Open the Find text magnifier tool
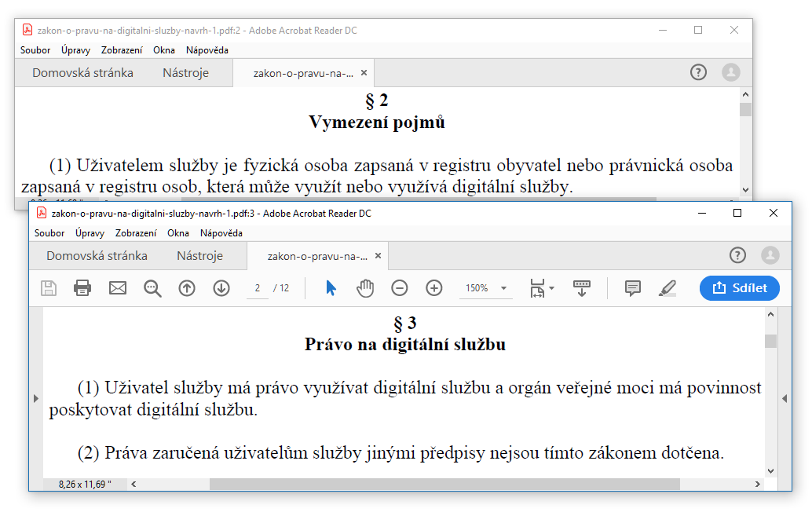Image resolution: width=812 pixels, height=512 pixels. click(x=152, y=288)
